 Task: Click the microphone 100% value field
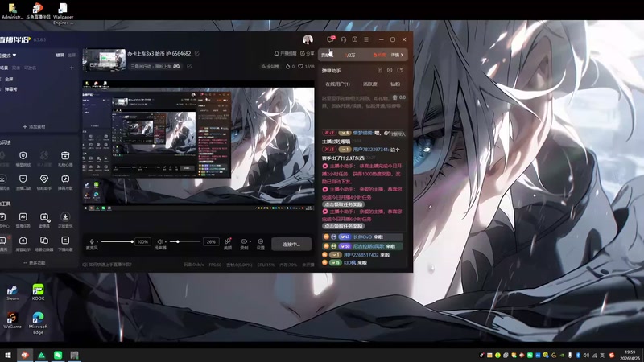pos(142,242)
